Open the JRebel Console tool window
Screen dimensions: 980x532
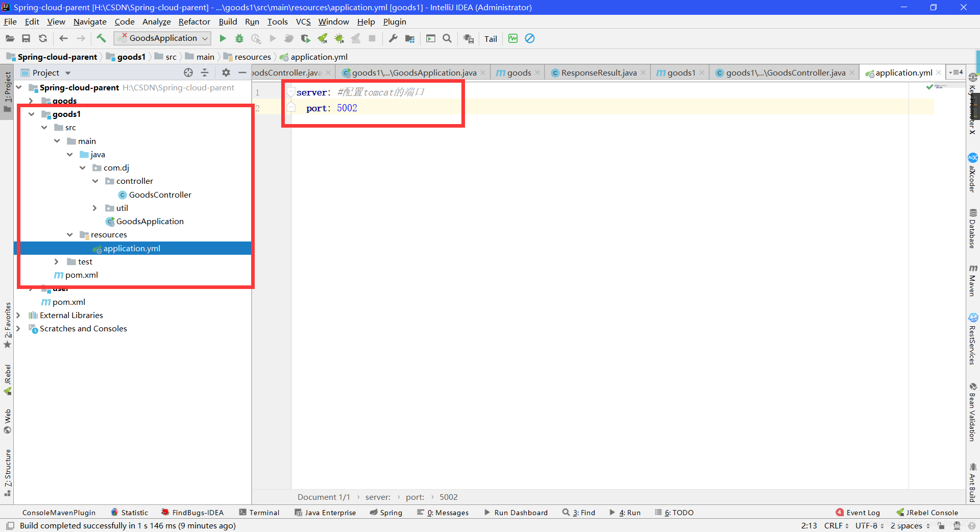pyautogui.click(x=927, y=512)
